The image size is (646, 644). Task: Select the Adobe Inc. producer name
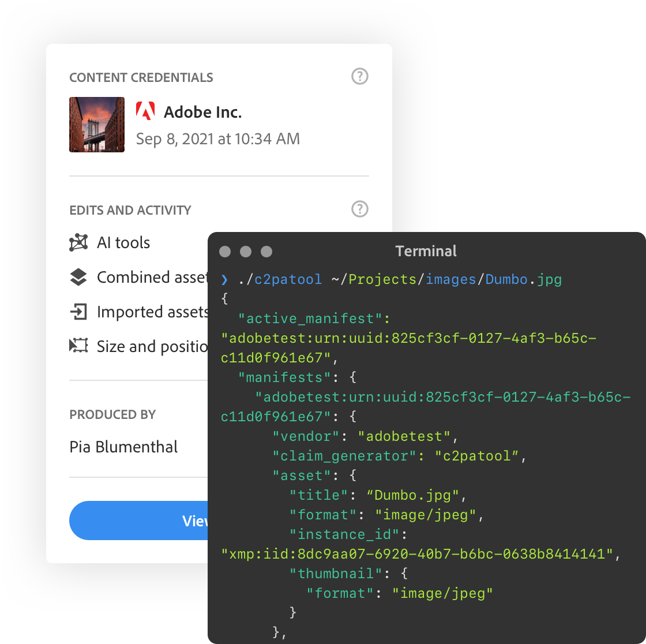202,112
